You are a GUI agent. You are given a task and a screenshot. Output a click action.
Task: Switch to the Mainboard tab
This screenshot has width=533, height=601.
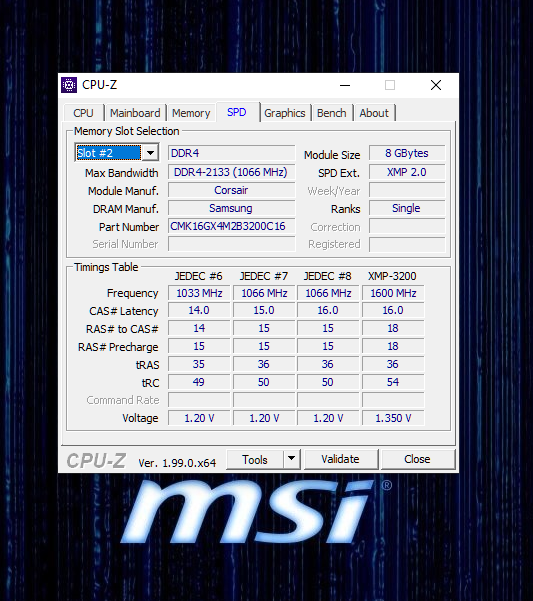tap(135, 113)
